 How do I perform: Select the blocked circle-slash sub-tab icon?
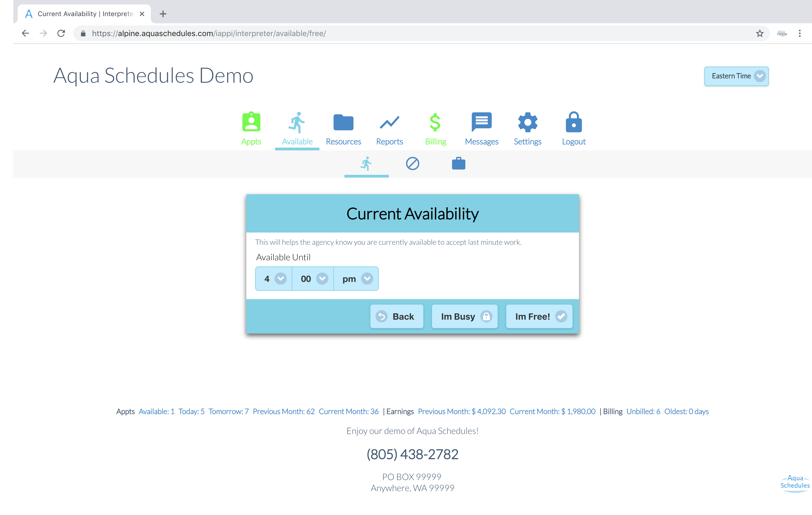click(x=412, y=164)
